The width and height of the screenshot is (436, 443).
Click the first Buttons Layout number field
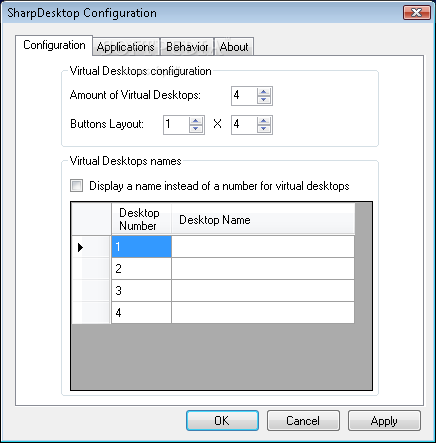click(176, 125)
